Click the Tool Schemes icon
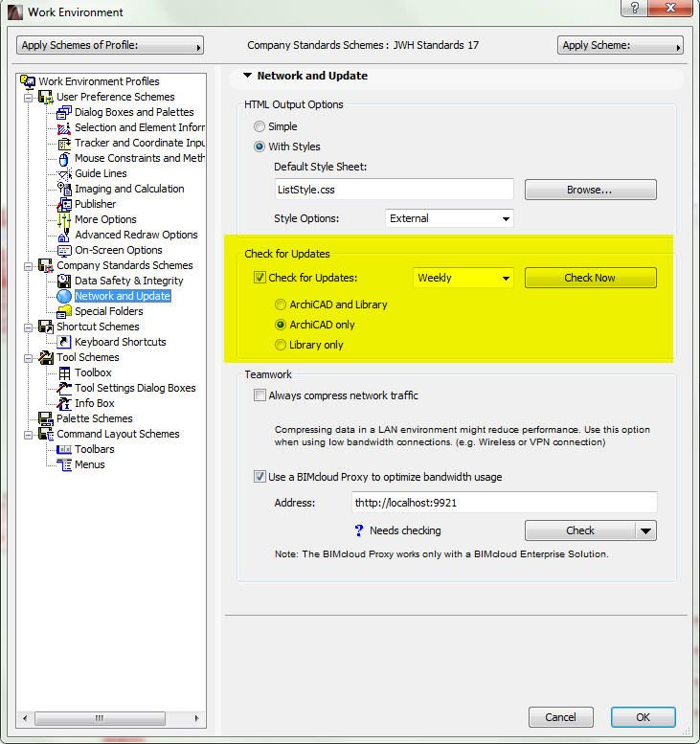This screenshot has height=744, width=700. (x=46, y=357)
